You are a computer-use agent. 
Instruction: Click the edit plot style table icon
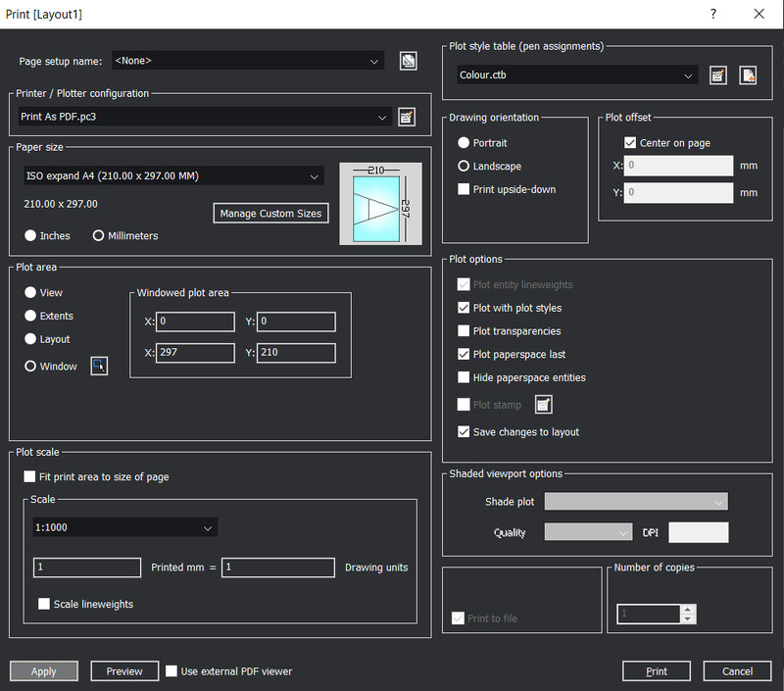[718, 75]
